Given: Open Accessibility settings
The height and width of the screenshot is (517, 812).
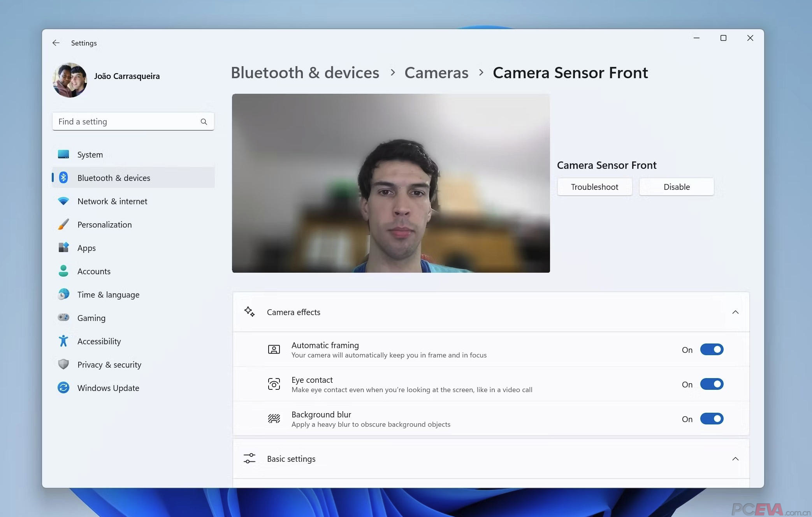Looking at the screenshot, I should click(x=133, y=341).
